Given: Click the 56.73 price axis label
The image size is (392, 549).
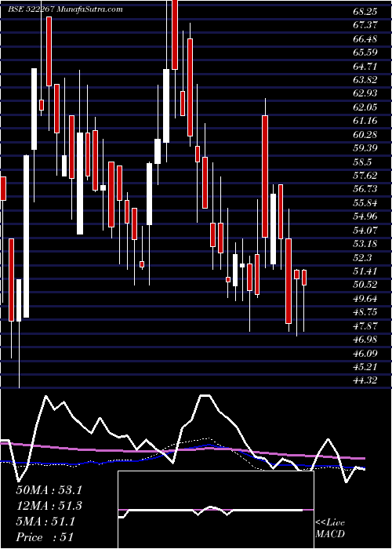Looking at the screenshot, I should tap(365, 190).
